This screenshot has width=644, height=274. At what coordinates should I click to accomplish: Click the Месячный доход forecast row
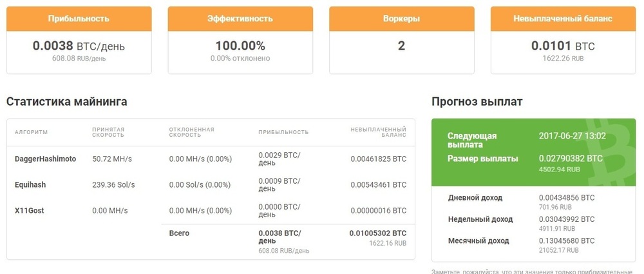(533, 245)
